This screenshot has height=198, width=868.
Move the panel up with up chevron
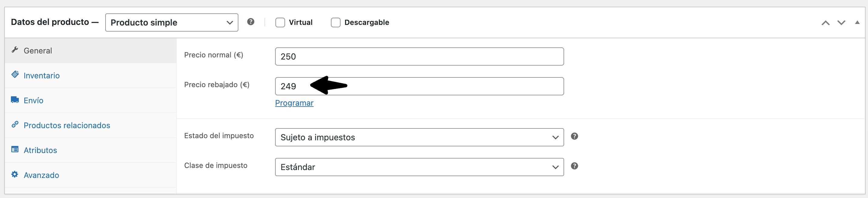coord(826,23)
